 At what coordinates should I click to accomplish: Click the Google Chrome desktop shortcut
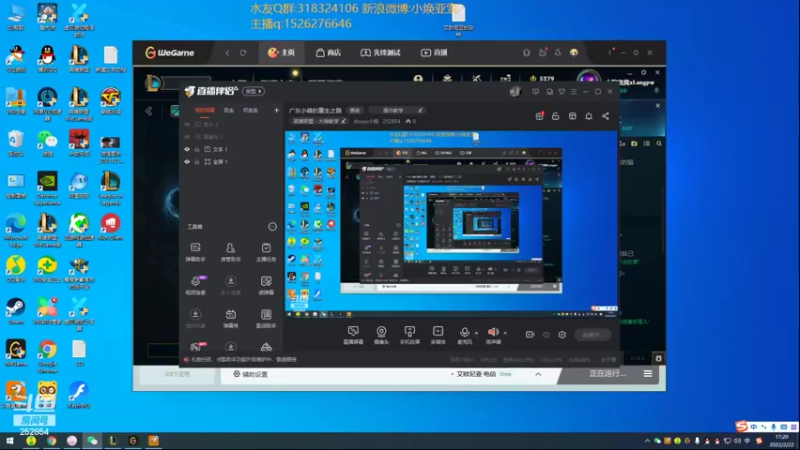coord(47,356)
